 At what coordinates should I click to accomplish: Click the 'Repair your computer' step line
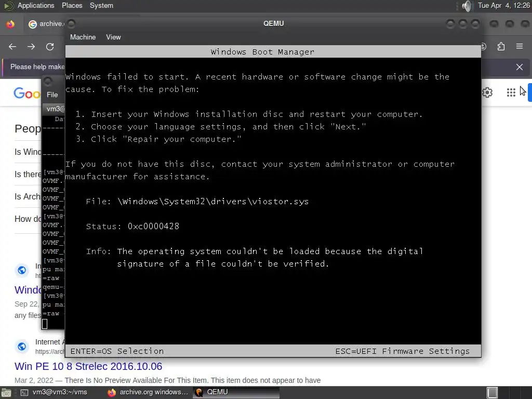(158, 139)
